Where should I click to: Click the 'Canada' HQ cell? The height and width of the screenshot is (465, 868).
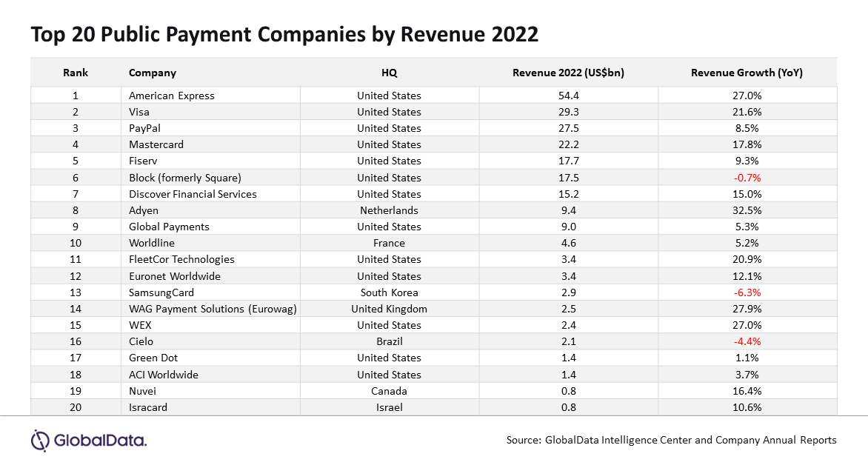389,391
